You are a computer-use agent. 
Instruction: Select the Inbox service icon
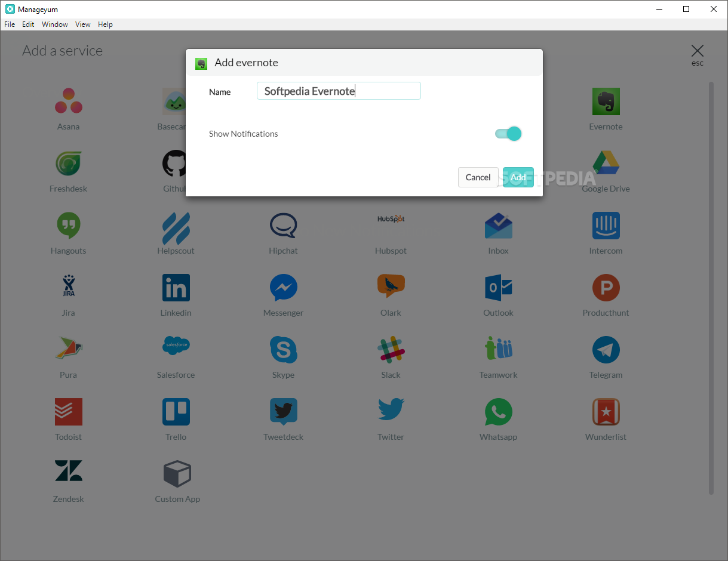click(499, 226)
